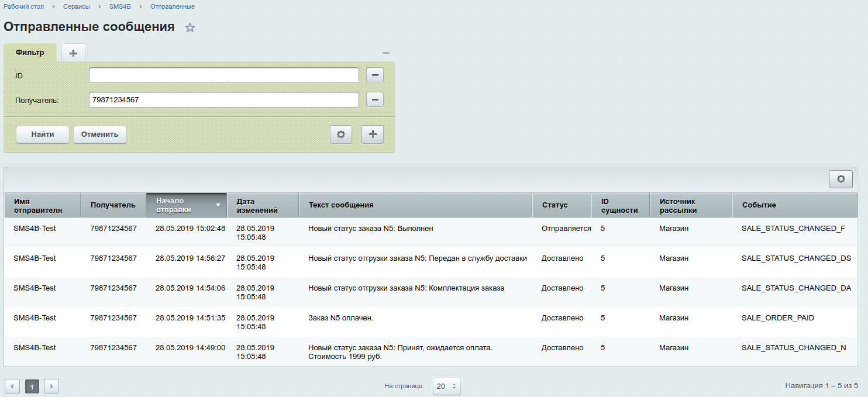Sort by Статус column header
This screenshot has width=868, height=397.
554,205
